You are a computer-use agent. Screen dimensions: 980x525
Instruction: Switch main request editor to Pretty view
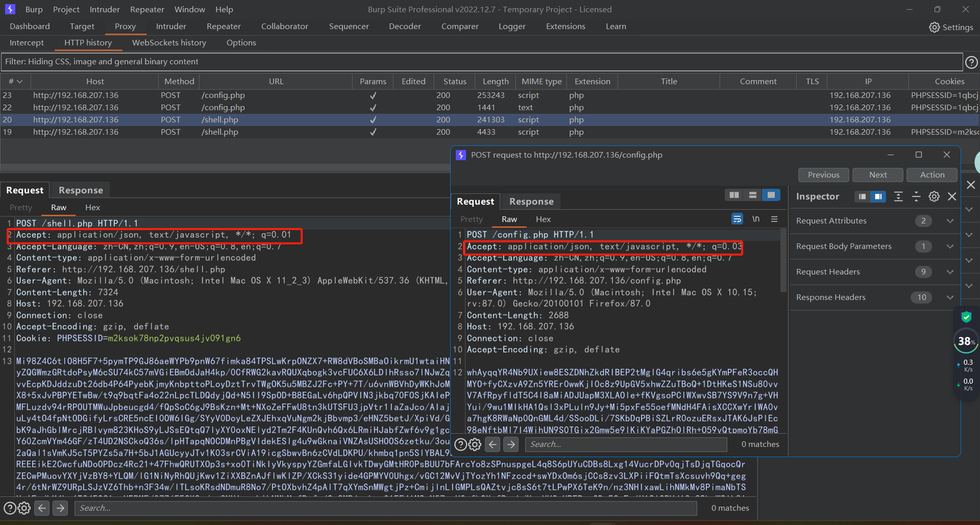(x=21, y=208)
